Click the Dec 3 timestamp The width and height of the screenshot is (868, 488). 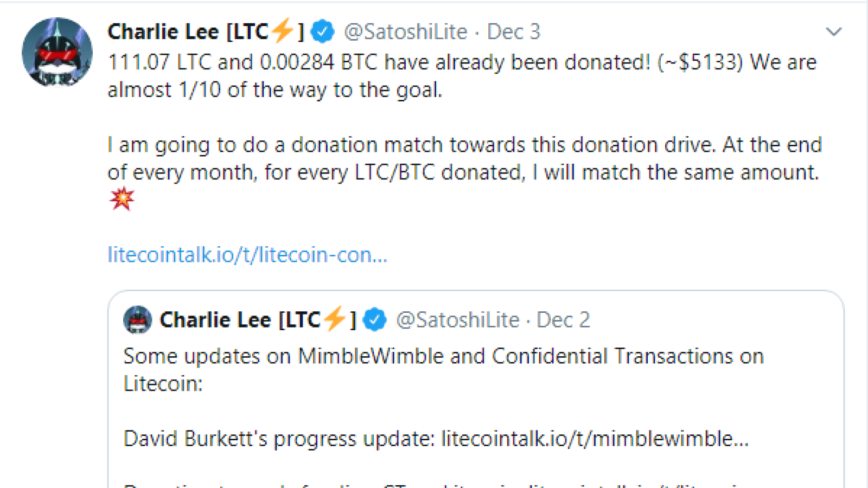[513, 31]
